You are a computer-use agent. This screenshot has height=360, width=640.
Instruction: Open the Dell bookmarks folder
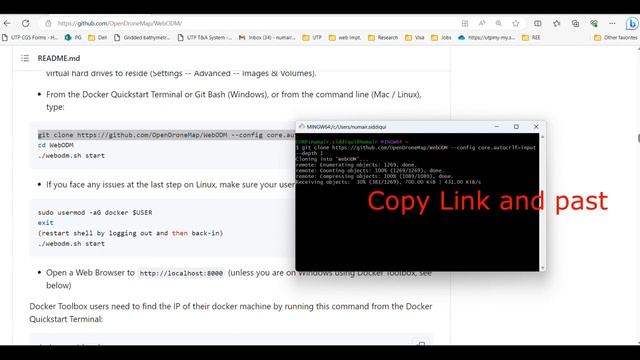98,38
